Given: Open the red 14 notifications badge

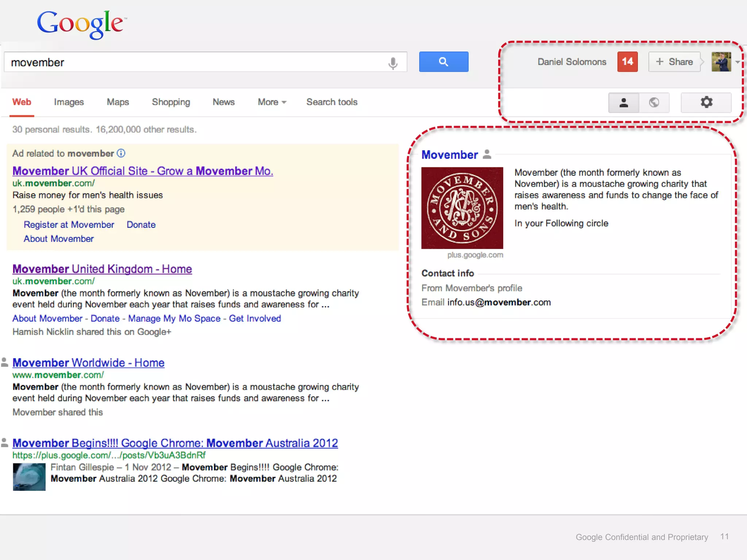Looking at the screenshot, I should (627, 62).
